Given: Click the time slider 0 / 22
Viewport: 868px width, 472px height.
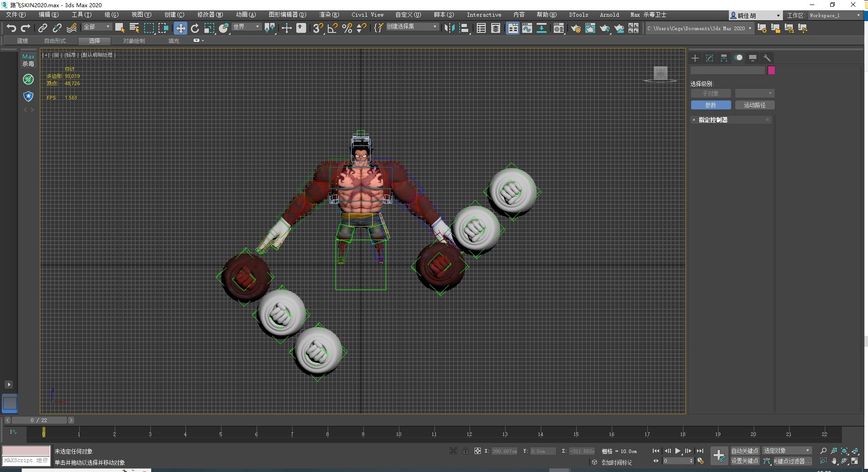Looking at the screenshot, I should [x=39, y=420].
